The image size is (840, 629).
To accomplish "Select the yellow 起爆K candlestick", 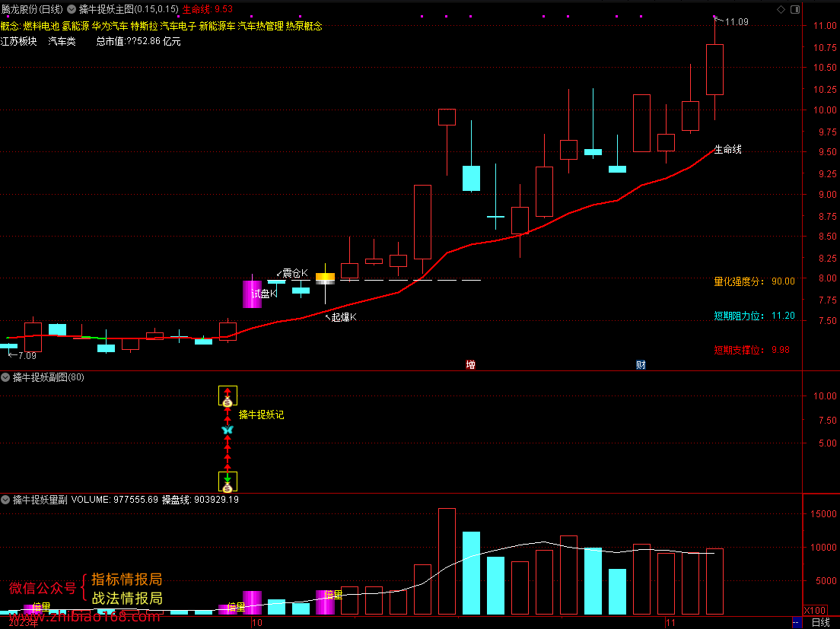I will 325,278.
